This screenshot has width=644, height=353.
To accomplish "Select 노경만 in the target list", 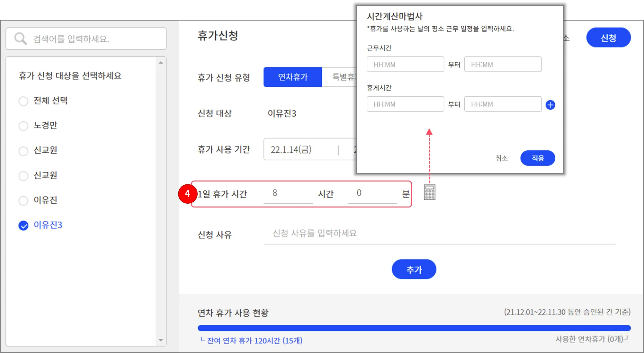I will tap(23, 126).
